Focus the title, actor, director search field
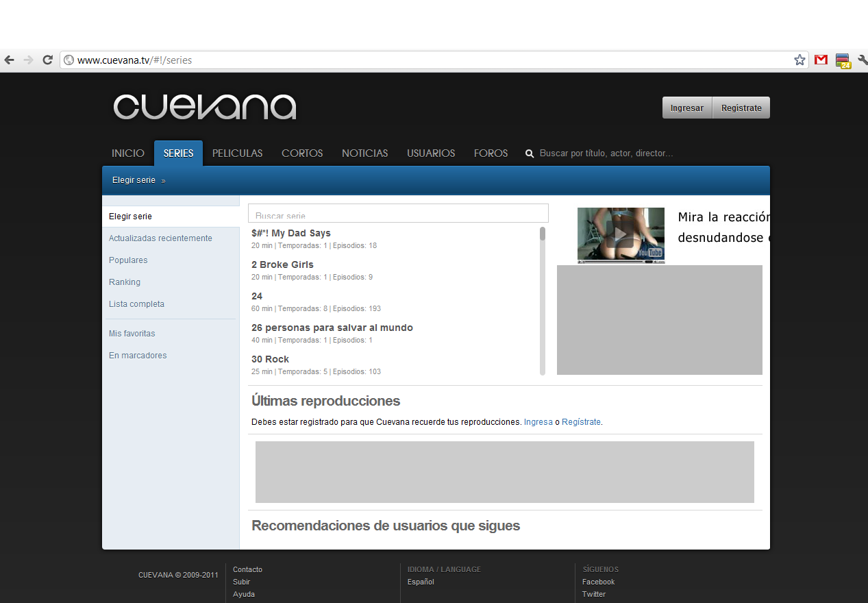 click(606, 153)
